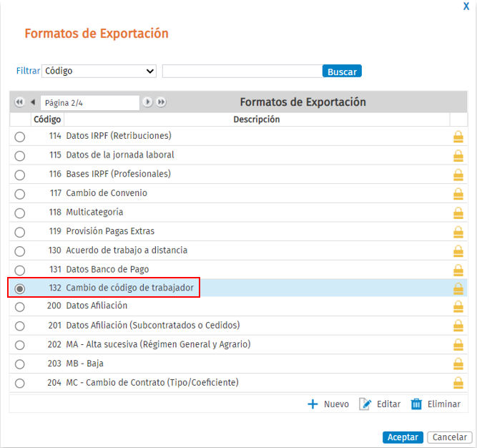Close the dialog with the X
This screenshot has width=477, height=448.
pyautogui.click(x=466, y=6)
